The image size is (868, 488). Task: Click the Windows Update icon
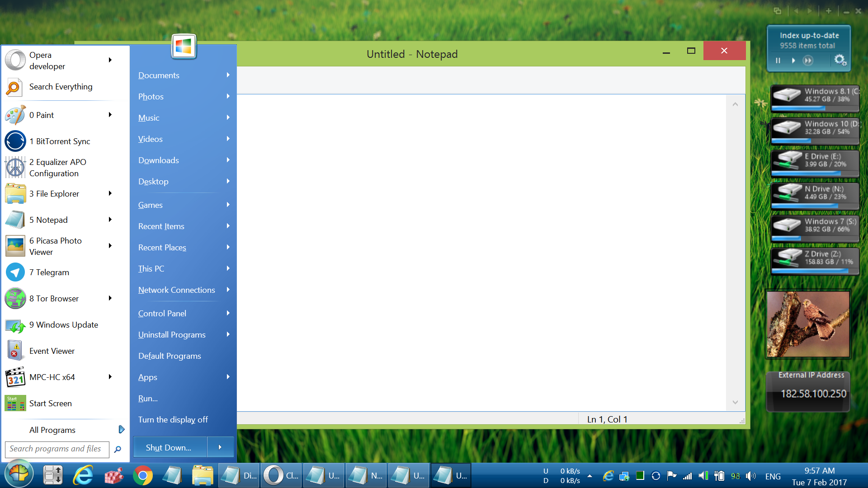click(15, 325)
